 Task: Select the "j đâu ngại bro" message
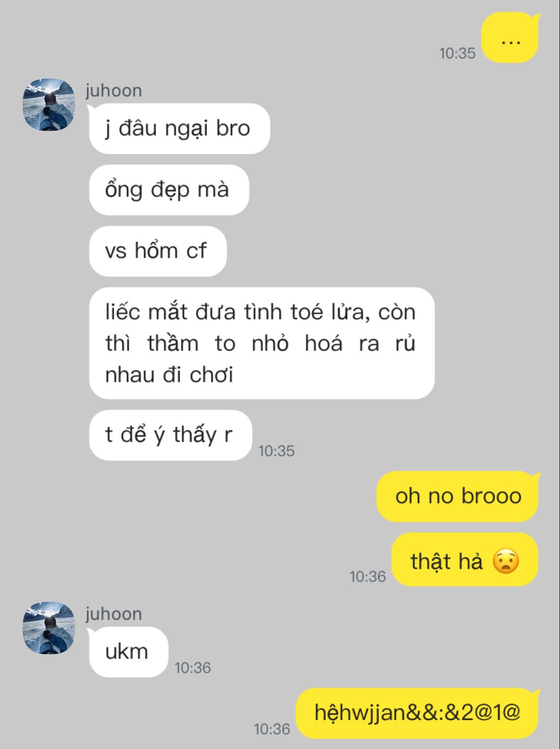[x=180, y=129]
